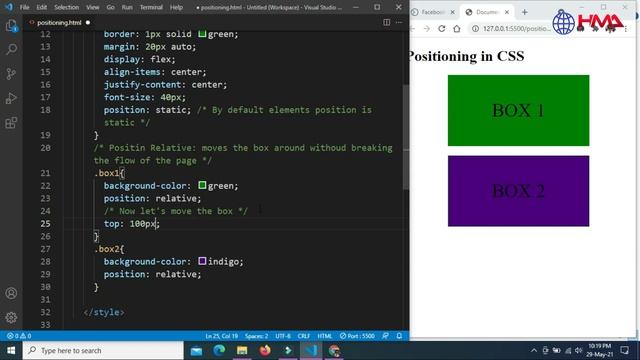Screen dimensions: 640x360
Task: Open a new browser tab
Action: 524,12
